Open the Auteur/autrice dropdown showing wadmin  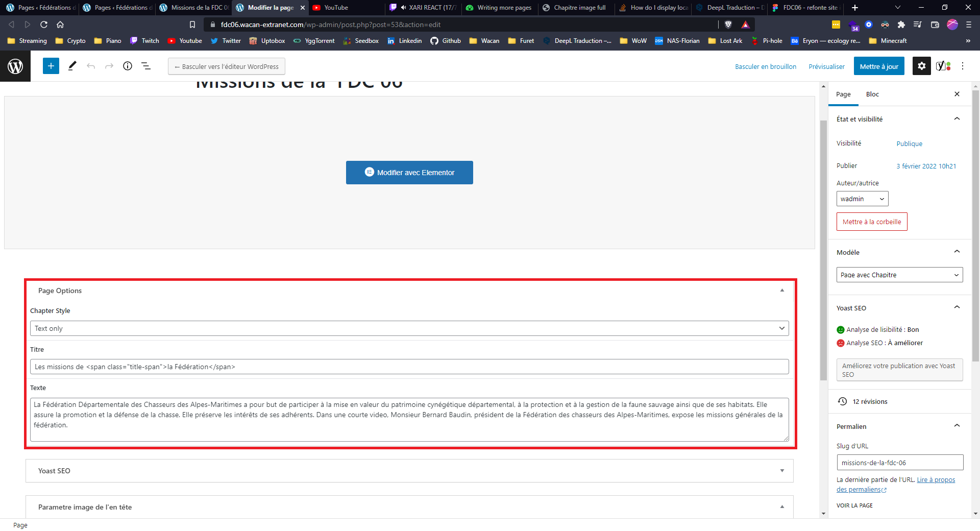tap(862, 199)
